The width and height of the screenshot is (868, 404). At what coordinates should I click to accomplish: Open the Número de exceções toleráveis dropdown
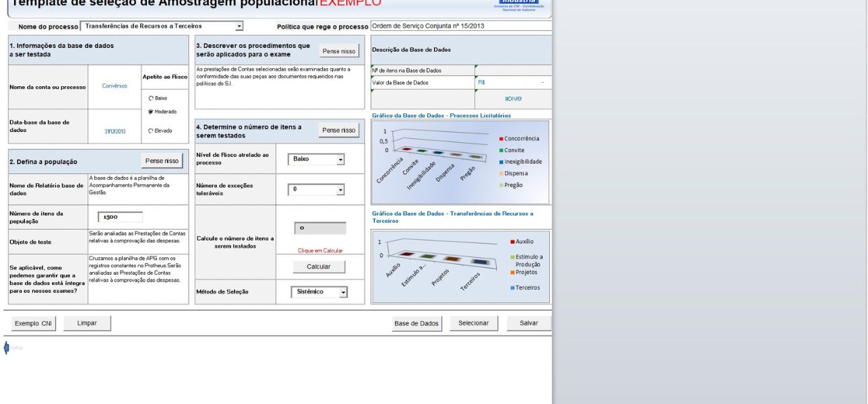340,190
